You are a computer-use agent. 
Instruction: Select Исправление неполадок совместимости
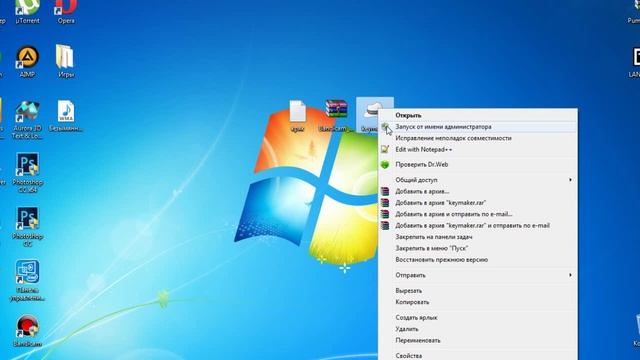[478, 138]
